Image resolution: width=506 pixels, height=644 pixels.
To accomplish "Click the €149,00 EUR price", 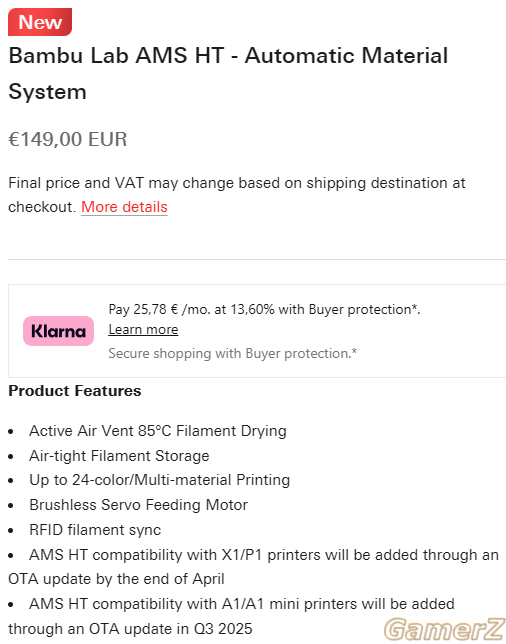I will [68, 139].
